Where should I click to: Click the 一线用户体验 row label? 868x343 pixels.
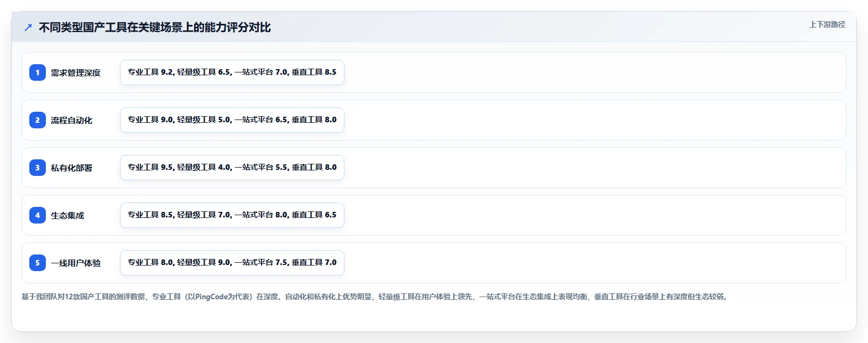tap(76, 263)
